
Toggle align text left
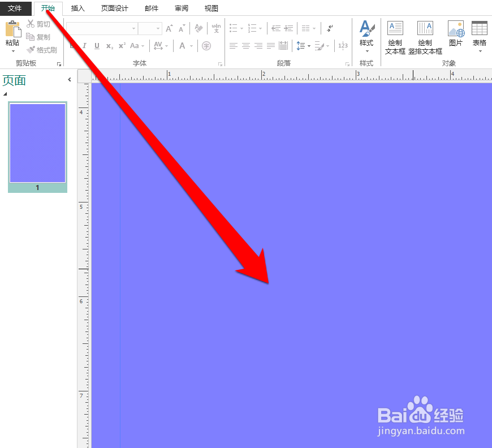click(233, 46)
